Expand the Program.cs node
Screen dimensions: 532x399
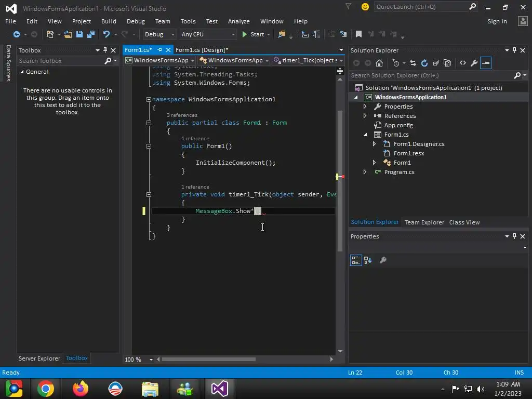(365, 172)
